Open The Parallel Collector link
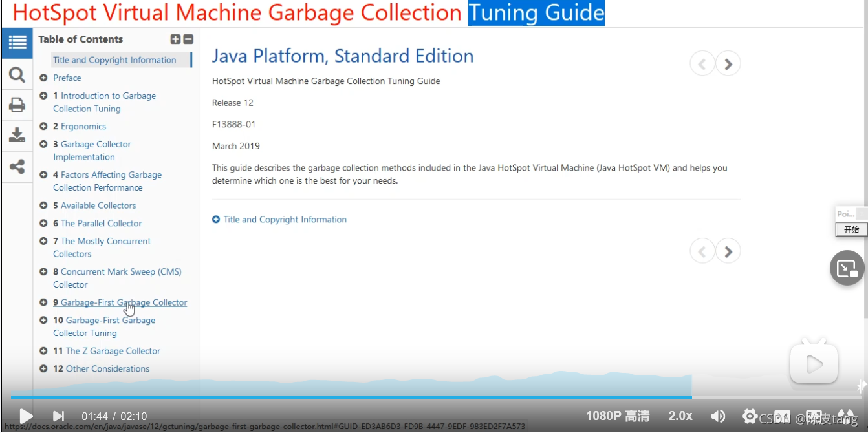The image size is (868, 433). pos(98,224)
